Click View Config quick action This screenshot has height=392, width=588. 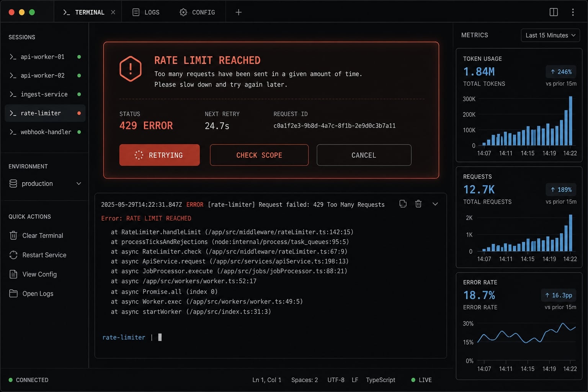(x=33, y=274)
